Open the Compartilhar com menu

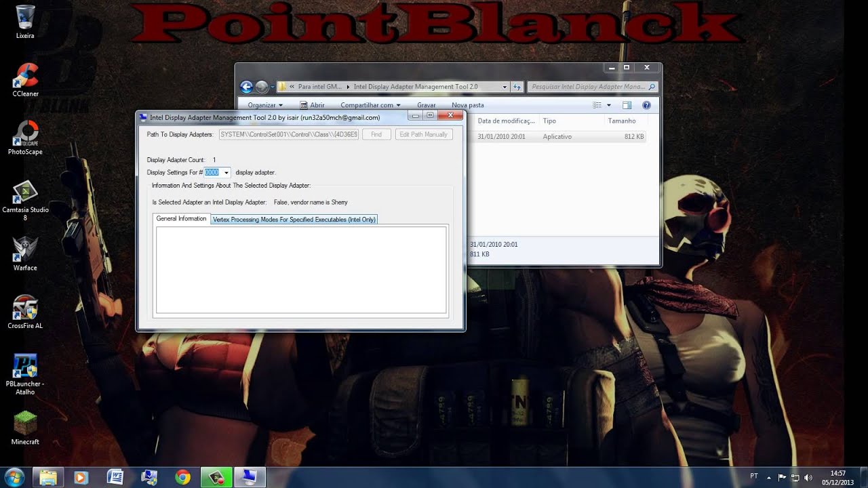370,105
